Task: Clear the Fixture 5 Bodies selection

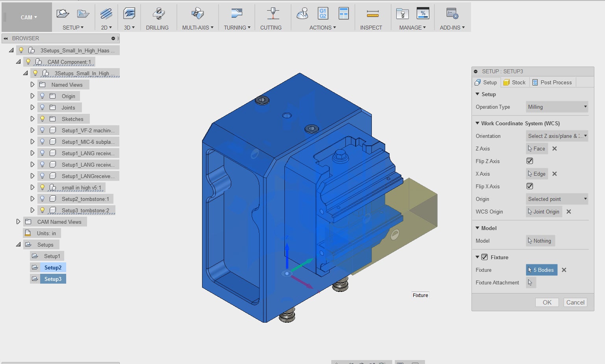Action: click(564, 270)
